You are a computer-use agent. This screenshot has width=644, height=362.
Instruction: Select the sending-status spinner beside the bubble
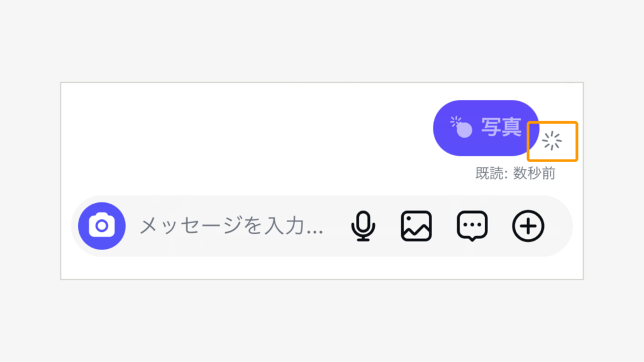(x=553, y=141)
